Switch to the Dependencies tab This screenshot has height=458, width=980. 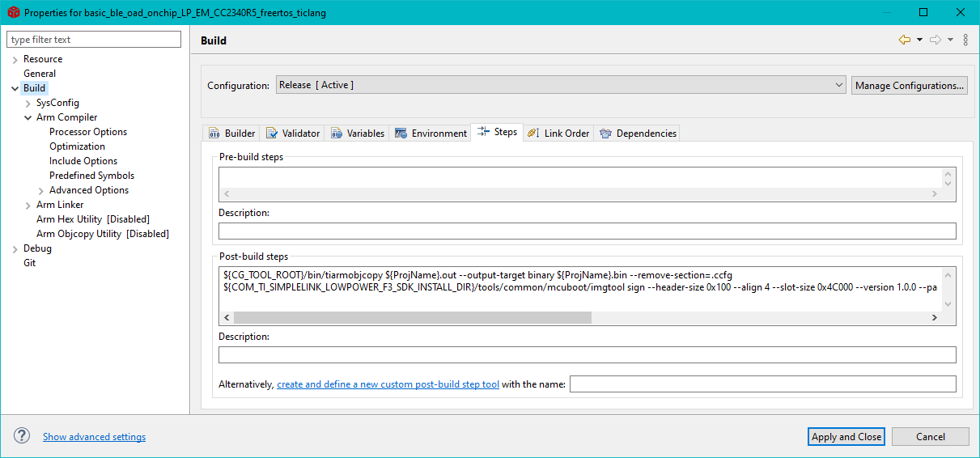[x=637, y=134]
